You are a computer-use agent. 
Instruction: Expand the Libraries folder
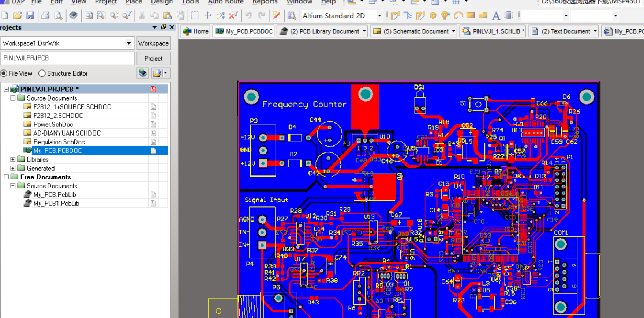(13, 159)
